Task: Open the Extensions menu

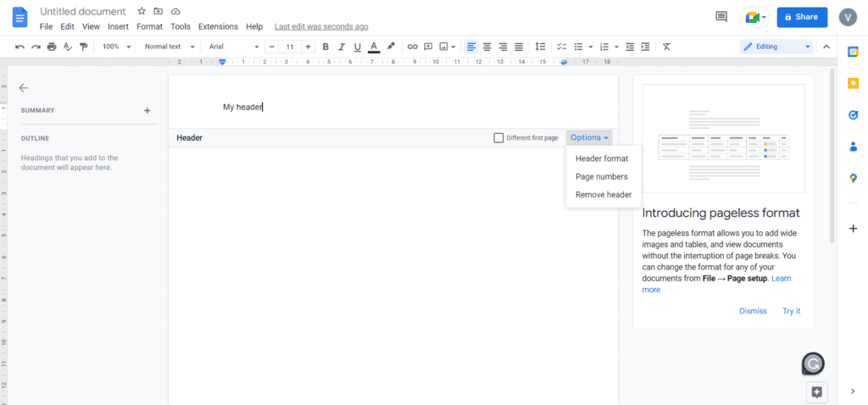Action: (x=218, y=26)
